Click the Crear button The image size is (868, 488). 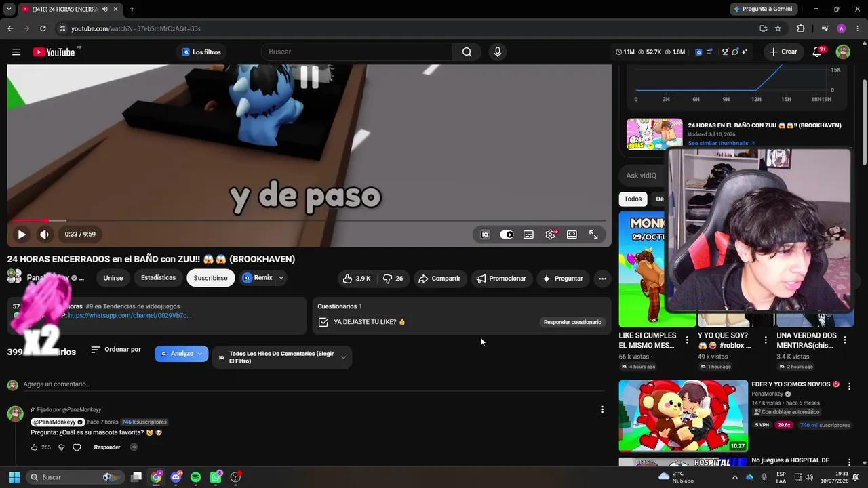pyautogui.click(x=783, y=52)
